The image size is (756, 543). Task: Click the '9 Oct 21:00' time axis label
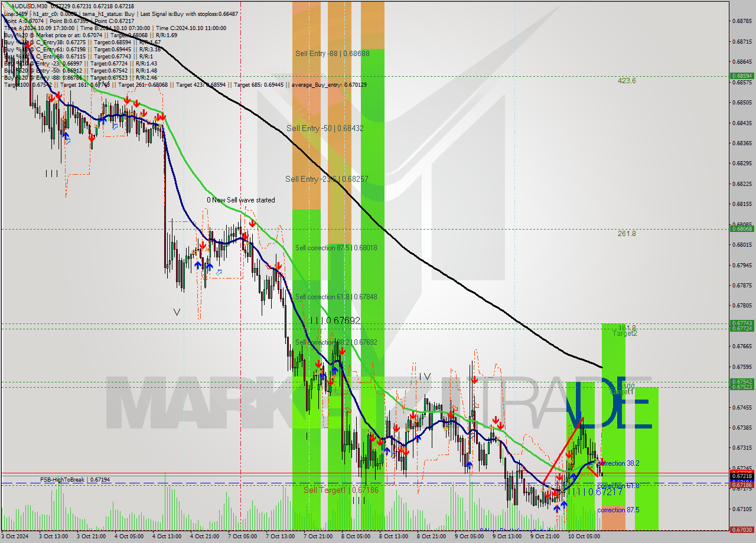click(545, 537)
